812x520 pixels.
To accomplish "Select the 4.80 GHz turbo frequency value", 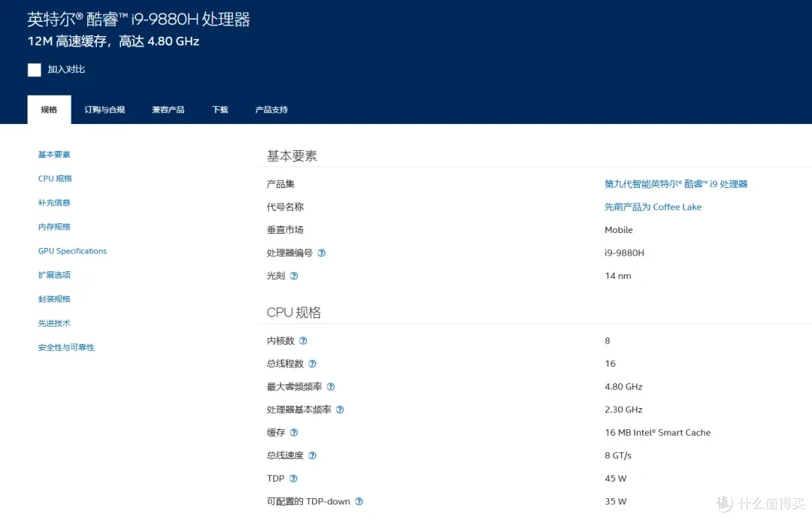I will tap(623, 386).
